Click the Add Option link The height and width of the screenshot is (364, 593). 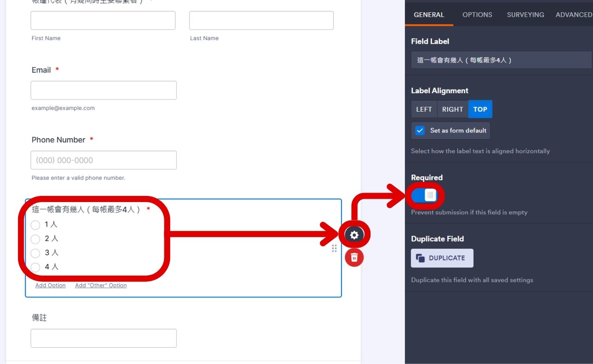pos(50,285)
